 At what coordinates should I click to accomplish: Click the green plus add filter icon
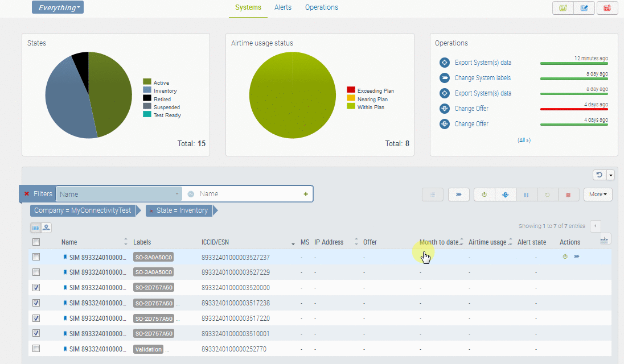click(x=306, y=194)
